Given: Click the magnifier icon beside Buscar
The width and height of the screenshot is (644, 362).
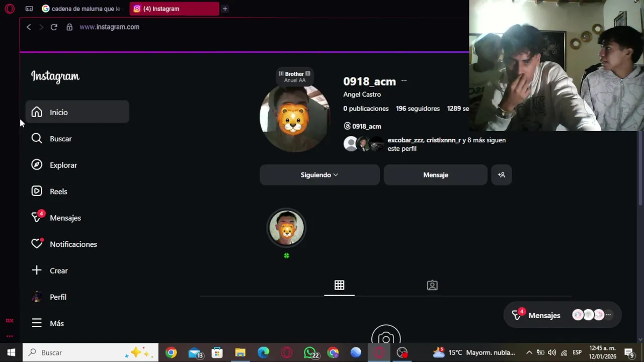Looking at the screenshot, I should pos(37,138).
